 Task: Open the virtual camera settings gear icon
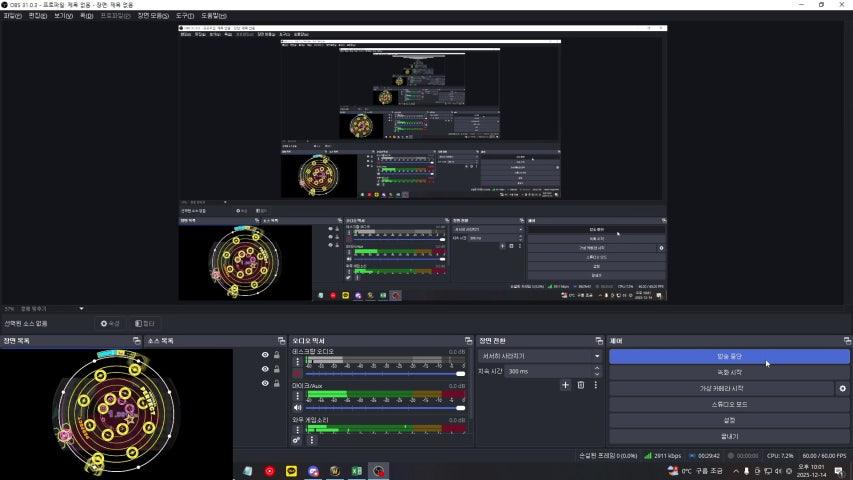click(x=842, y=388)
